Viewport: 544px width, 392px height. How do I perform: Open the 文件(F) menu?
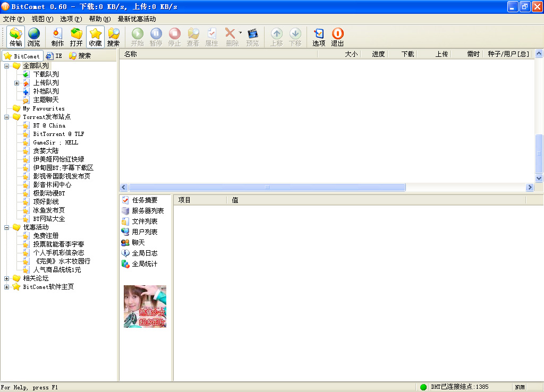click(14, 19)
